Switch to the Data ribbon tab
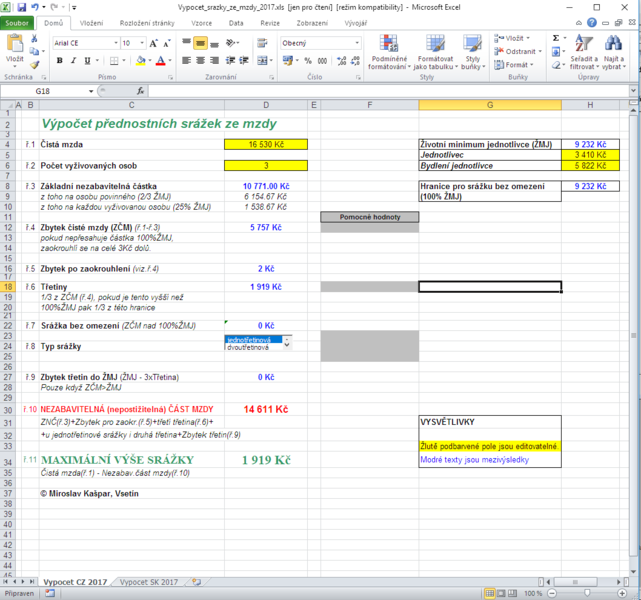Screen dimensions: 641x600 [x=236, y=23]
